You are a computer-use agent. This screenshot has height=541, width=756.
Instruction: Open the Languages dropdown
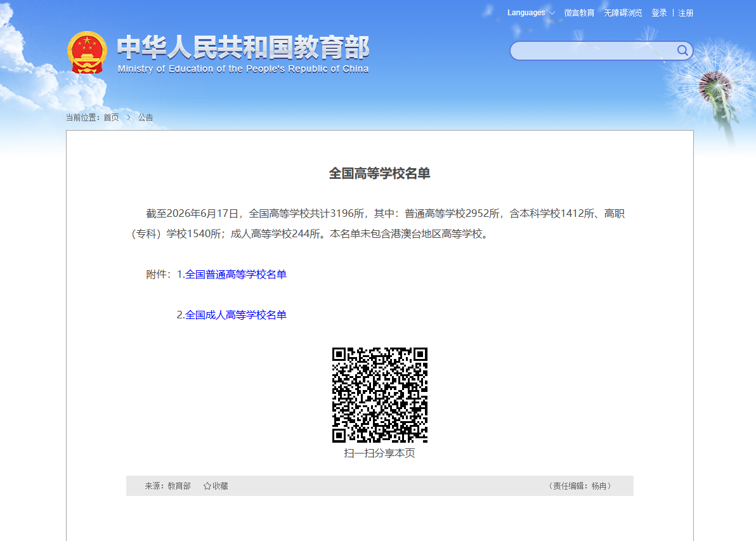click(531, 13)
